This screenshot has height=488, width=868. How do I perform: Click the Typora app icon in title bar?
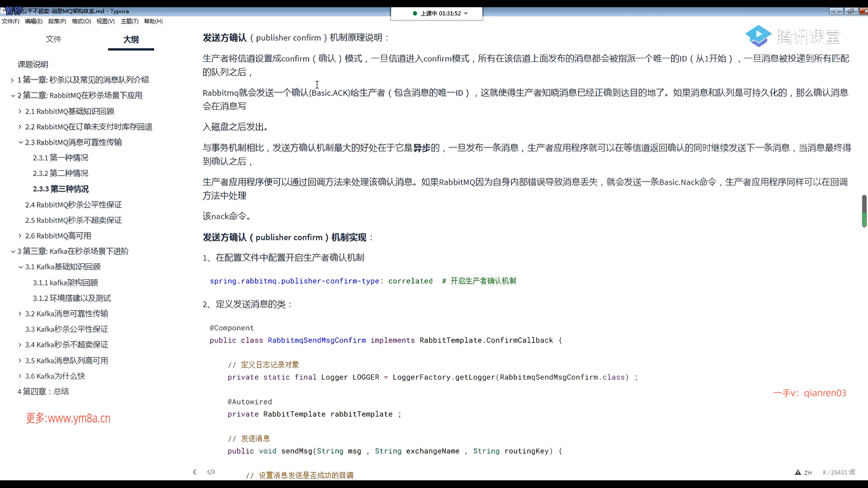[x=3, y=11]
